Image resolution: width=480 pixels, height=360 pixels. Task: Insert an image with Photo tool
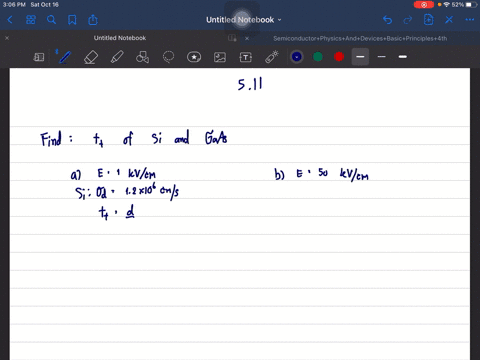pos(220,57)
